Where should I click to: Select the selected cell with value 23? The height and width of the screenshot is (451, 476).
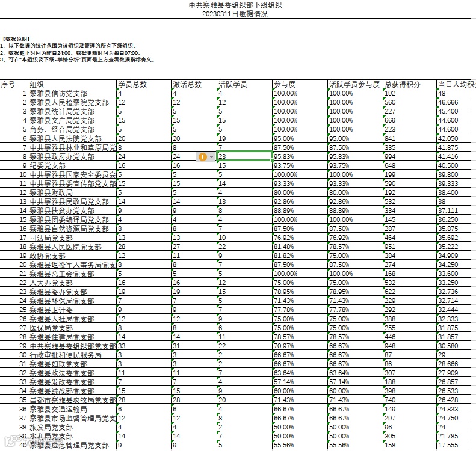pyautogui.click(x=244, y=156)
